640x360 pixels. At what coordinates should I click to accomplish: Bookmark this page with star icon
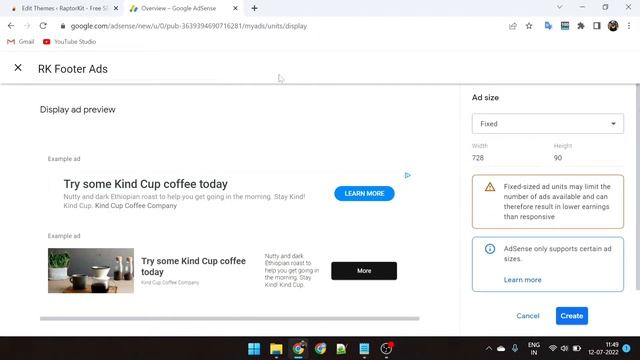pyautogui.click(x=529, y=26)
